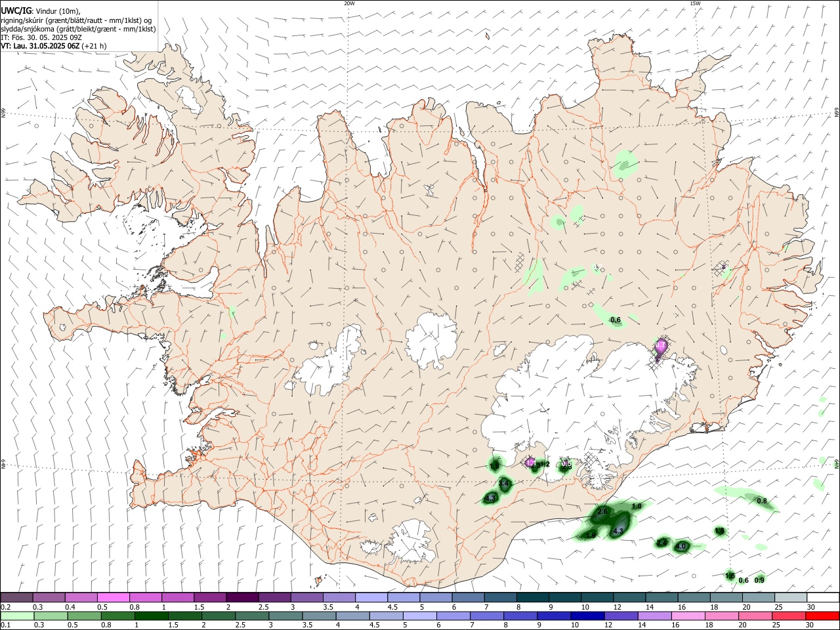
Task: Select the 'IT: Fös. 30. 05. 2025 09Z' line
Action: pyautogui.click(x=41, y=37)
